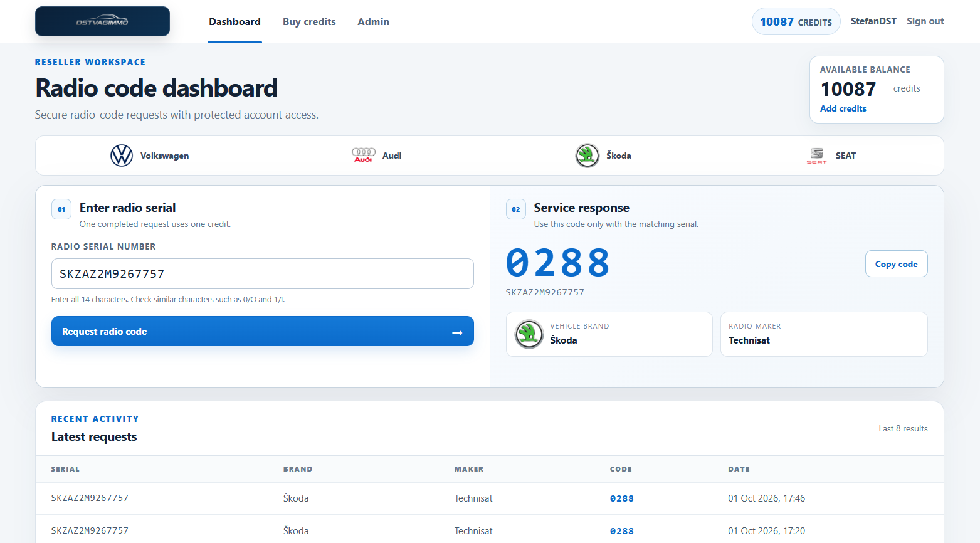Click the SEAT brand label

[x=846, y=156]
